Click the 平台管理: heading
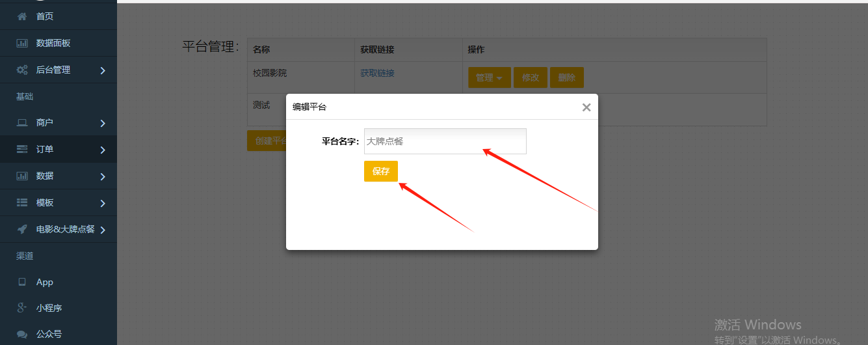The image size is (868, 345). pyautogui.click(x=211, y=46)
